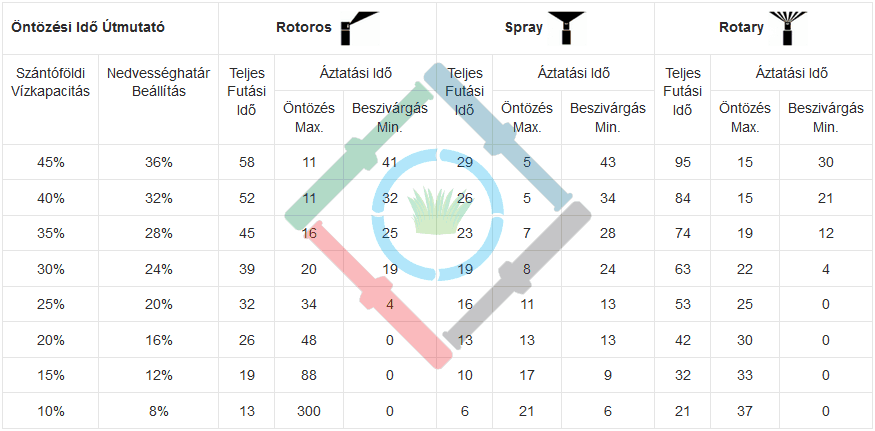
Task: Click the red pipe watermark segment
Action: pyautogui.click(x=378, y=294)
